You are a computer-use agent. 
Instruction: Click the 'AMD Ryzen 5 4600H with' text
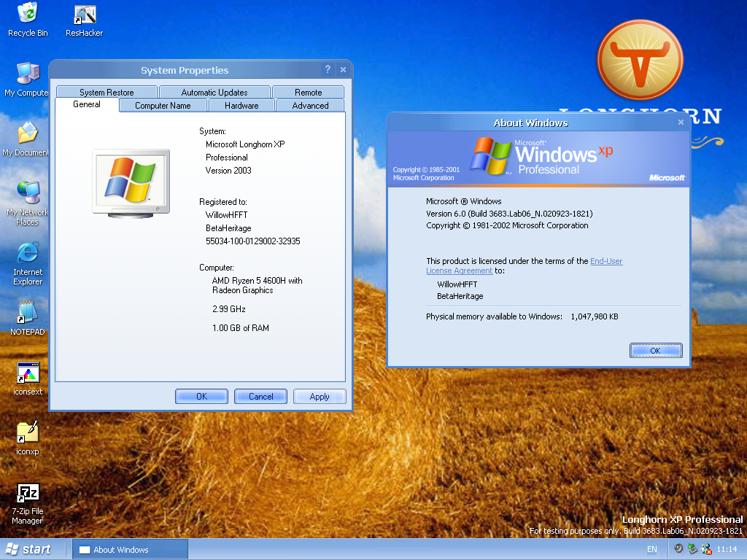coord(258,281)
